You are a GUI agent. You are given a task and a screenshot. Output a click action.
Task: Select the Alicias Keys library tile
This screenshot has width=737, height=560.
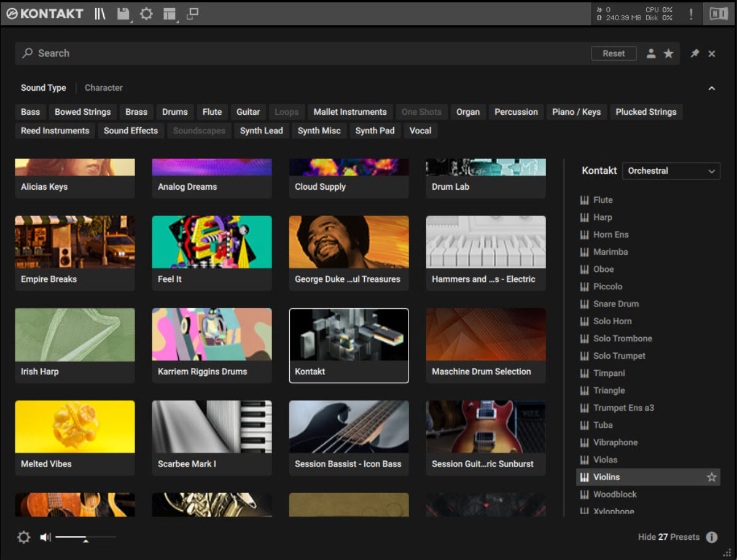[x=75, y=179]
